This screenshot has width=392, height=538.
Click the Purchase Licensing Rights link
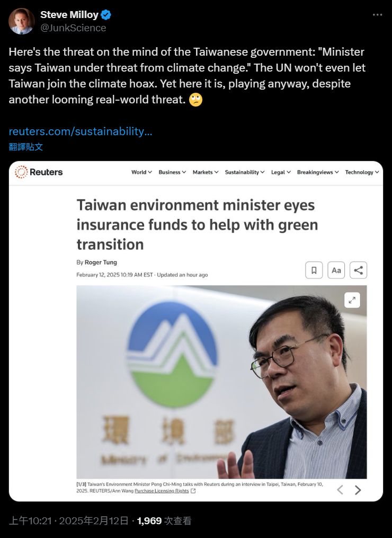click(x=162, y=491)
